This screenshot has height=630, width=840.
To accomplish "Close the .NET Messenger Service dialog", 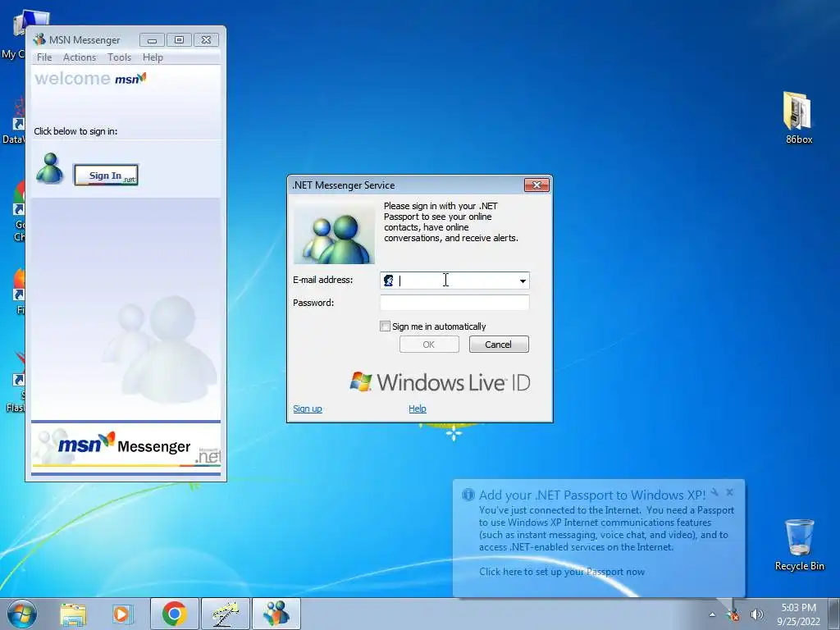I will point(536,185).
